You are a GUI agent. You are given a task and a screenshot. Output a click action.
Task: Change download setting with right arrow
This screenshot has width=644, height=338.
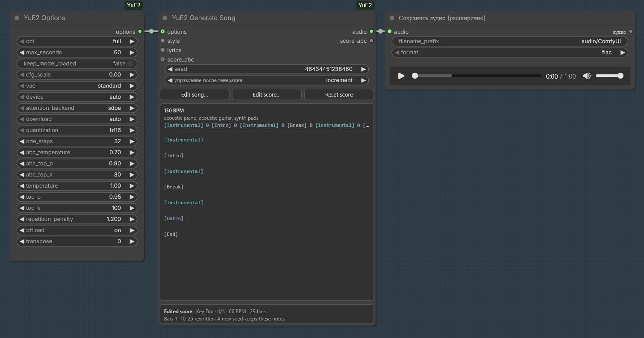tap(132, 119)
